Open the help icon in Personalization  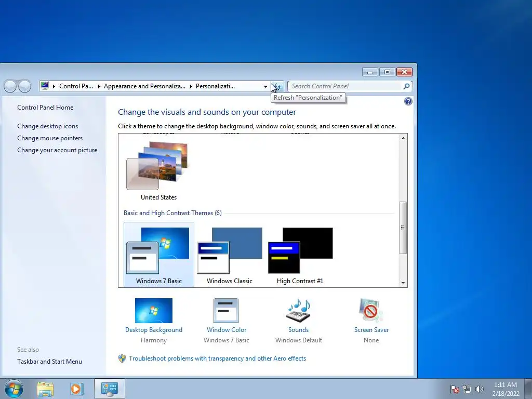pyautogui.click(x=408, y=101)
